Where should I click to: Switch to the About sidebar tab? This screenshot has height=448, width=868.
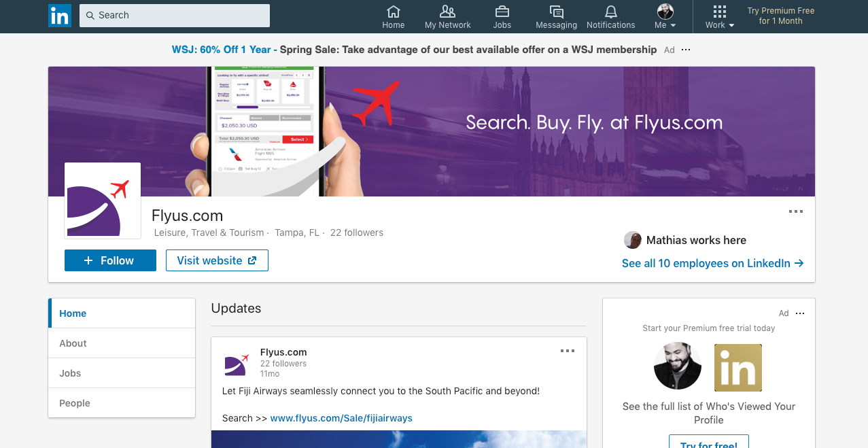coord(122,343)
